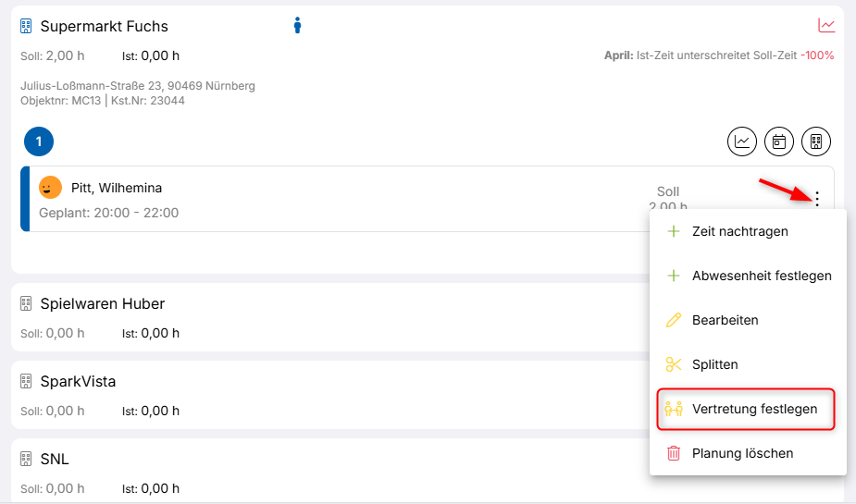This screenshot has width=856, height=504.
Task: Click the blue number 1 badge
Action: click(39, 141)
